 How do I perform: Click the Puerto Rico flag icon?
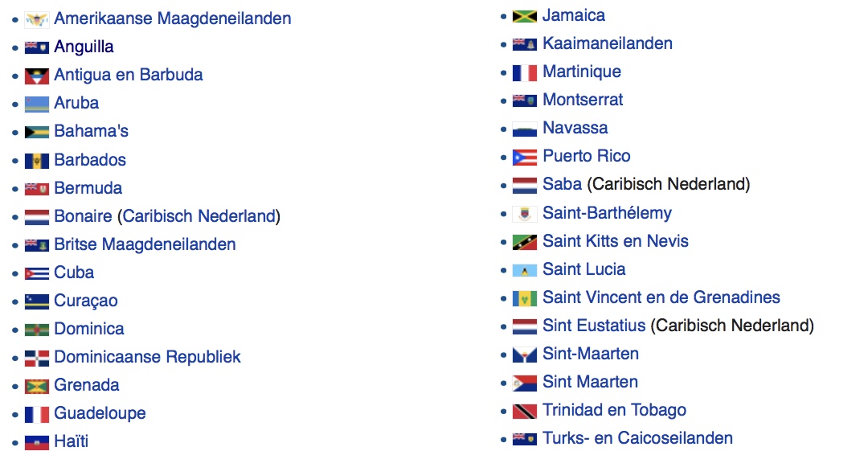pyautogui.click(x=524, y=158)
